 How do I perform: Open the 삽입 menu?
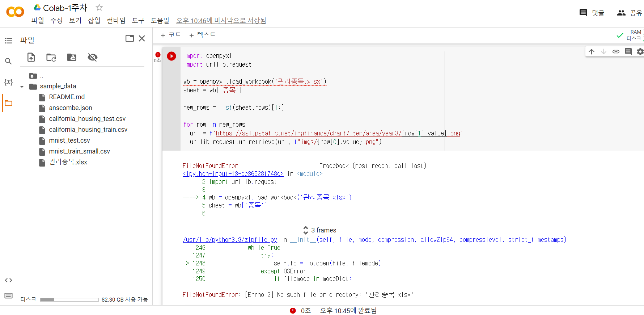94,20
